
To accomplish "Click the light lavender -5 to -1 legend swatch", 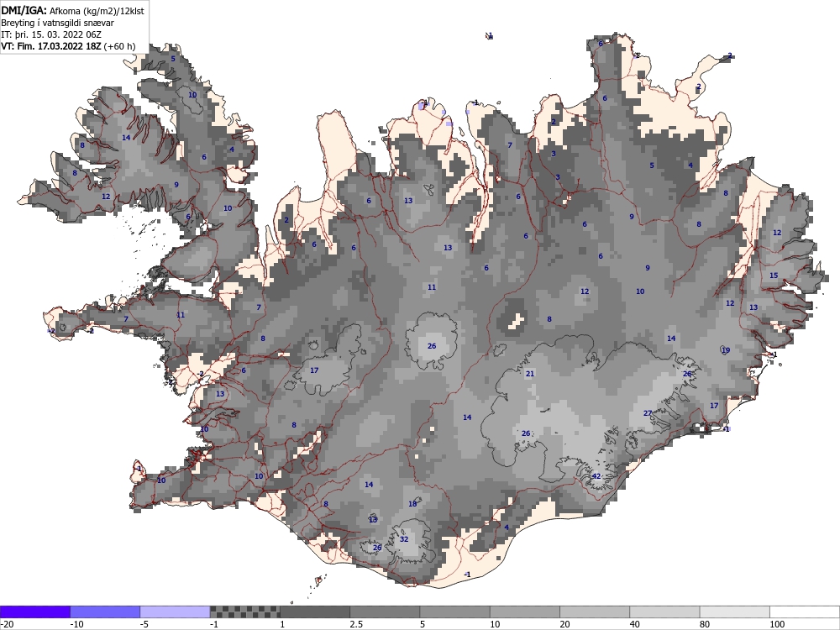I will tap(176, 612).
